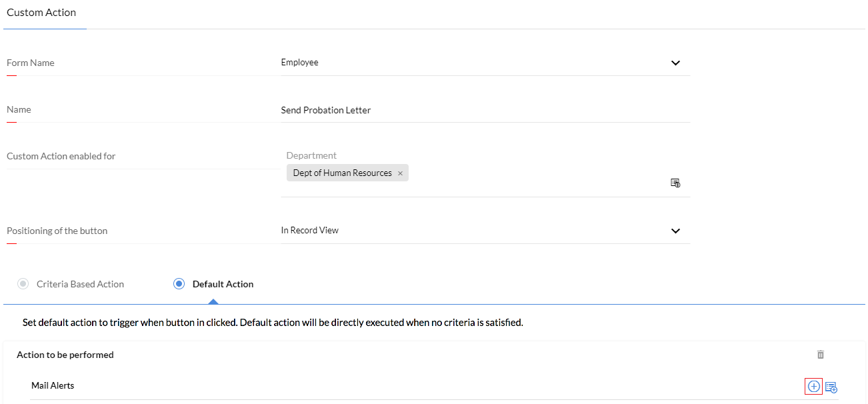Click the Positioning of the button label
868x404 pixels.
57,231
